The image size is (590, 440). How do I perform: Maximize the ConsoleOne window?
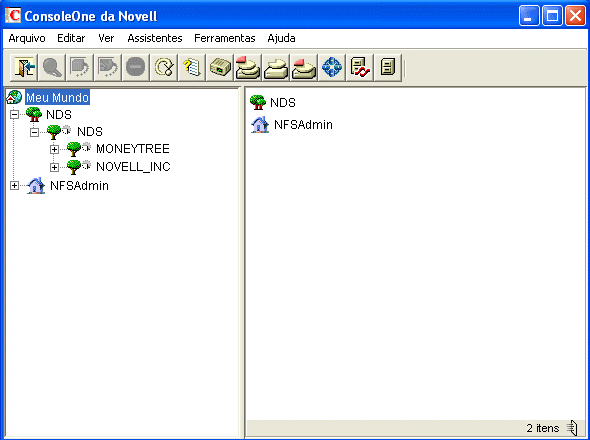point(552,16)
